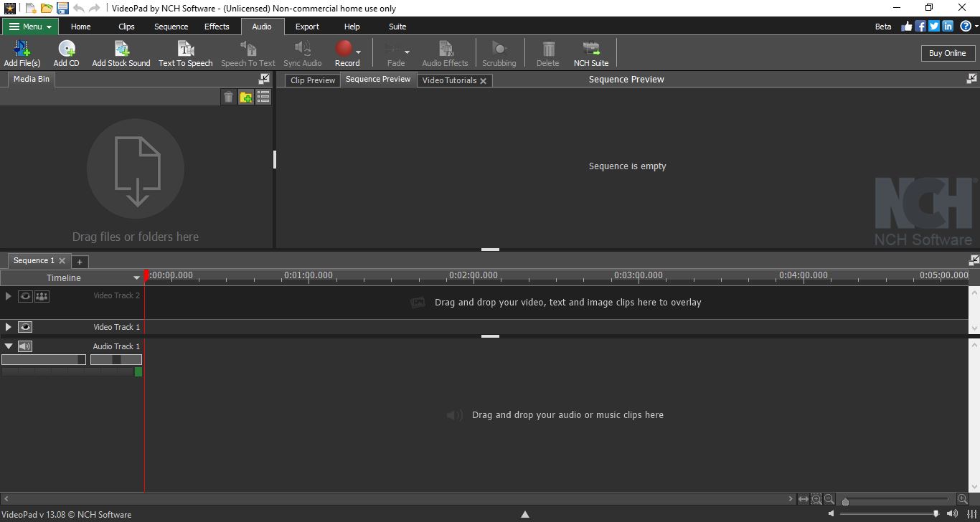Collapse Audio Track 1 with its triangle

(x=9, y=346)
